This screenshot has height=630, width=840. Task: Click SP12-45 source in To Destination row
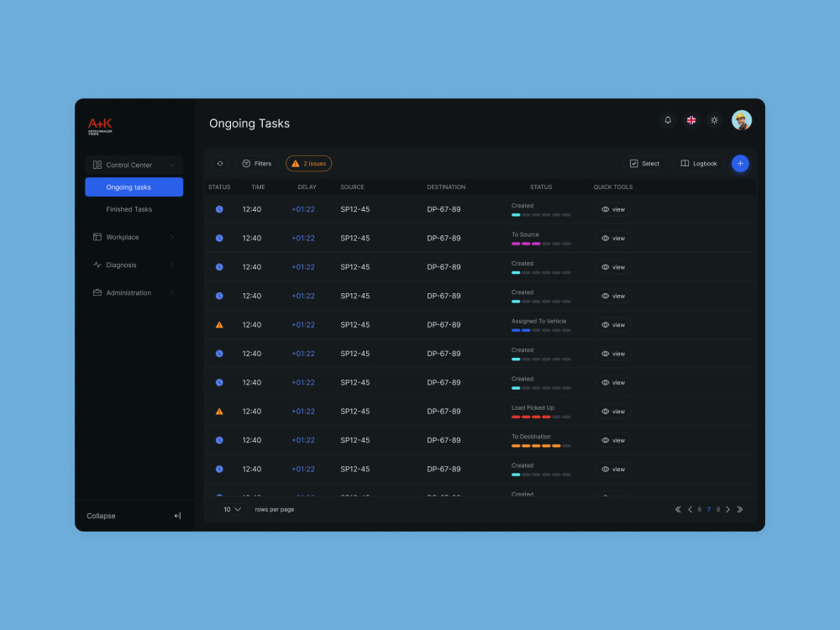pos(354,440)
